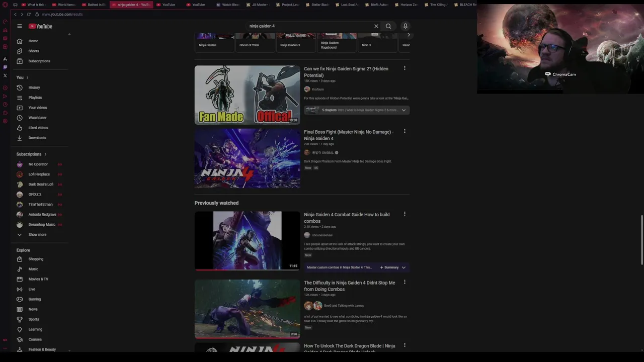Open 'Can we fix Ninja Gaiden Sigma 2?' title
644x362 pixels.
pyautogui.click(x=346, y=72)
